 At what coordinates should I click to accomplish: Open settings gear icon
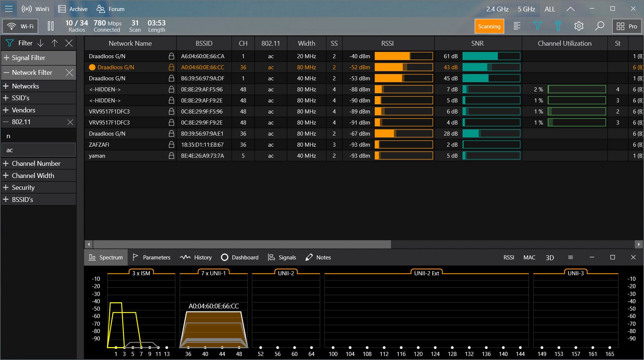(579, 26)
